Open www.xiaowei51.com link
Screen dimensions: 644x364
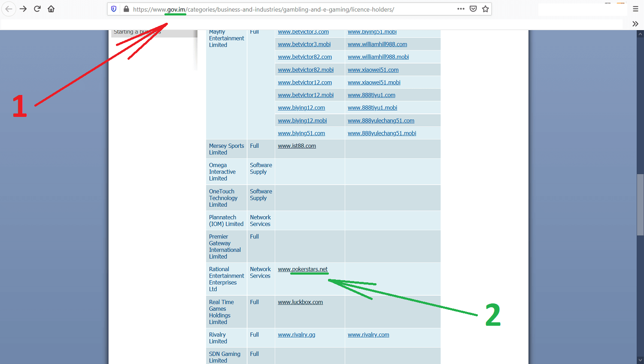coord(373,70)
